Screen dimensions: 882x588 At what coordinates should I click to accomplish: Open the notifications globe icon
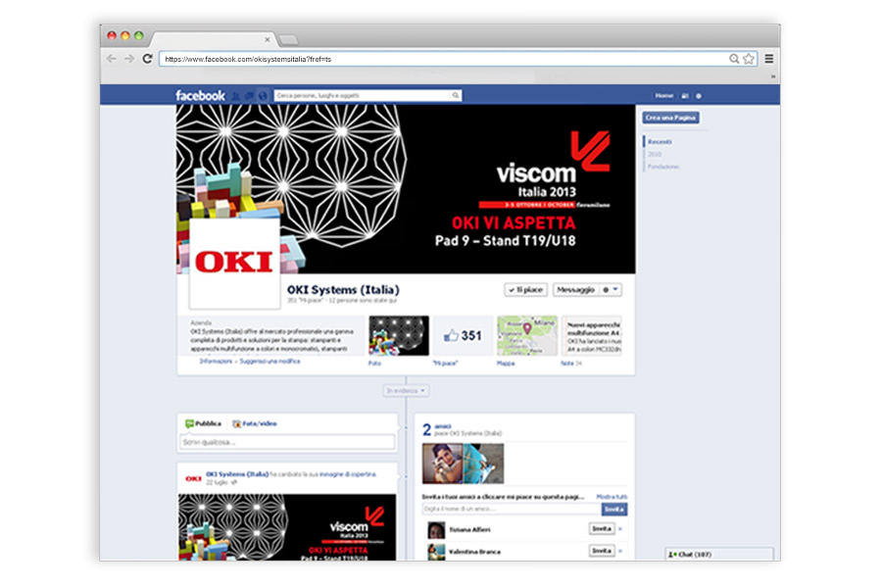(x=263, y=96)
